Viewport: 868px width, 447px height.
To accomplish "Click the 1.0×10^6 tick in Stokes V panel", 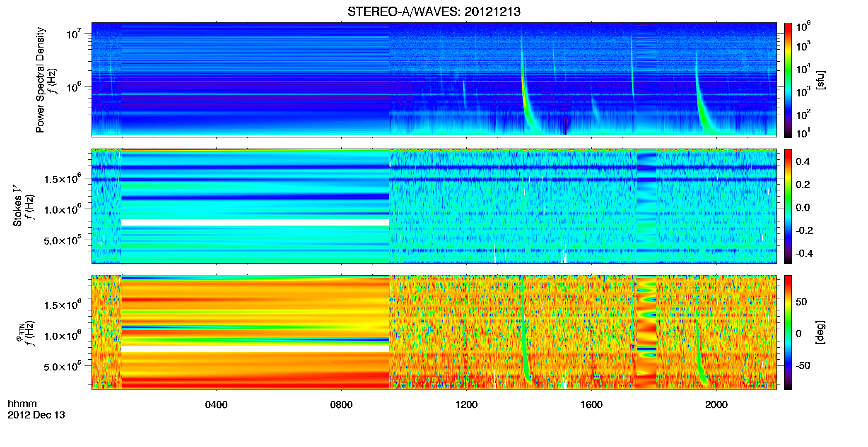I will [x=62, y=209].
